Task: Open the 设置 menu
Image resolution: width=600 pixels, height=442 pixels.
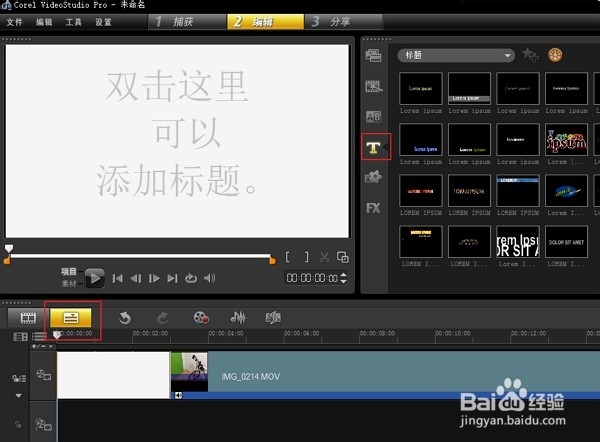Action: point(103,22)
